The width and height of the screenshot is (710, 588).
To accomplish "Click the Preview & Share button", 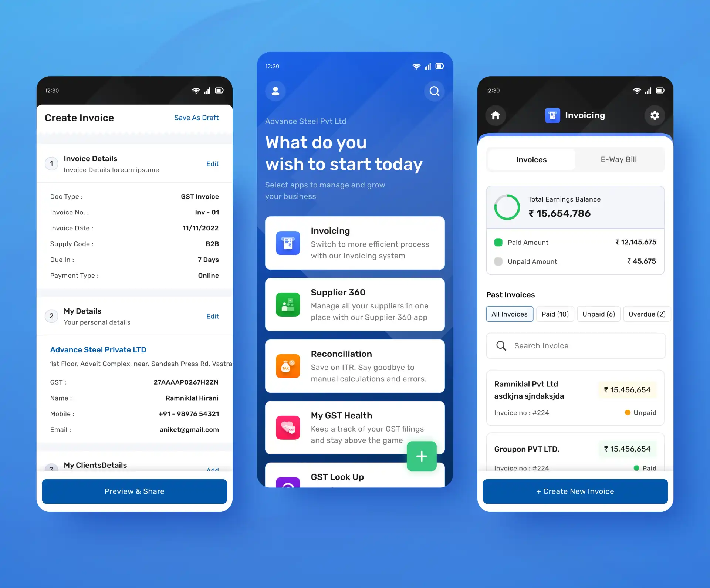I will 135,491.
